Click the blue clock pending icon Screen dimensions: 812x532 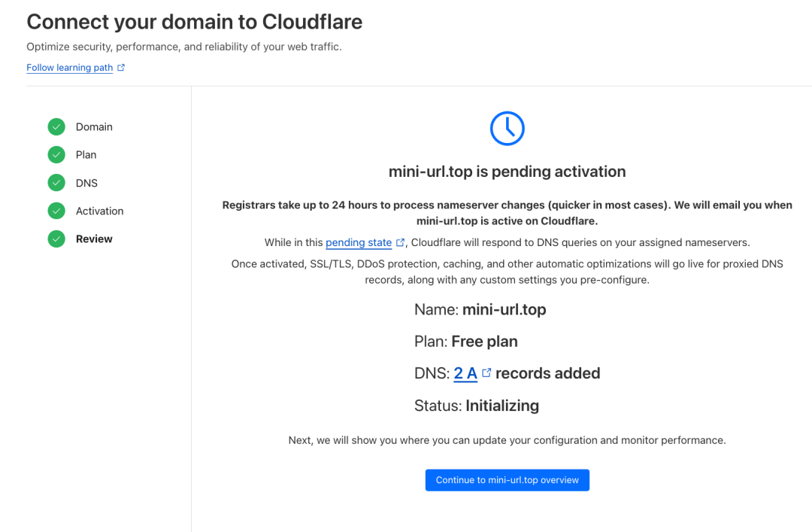click(507, 128)
